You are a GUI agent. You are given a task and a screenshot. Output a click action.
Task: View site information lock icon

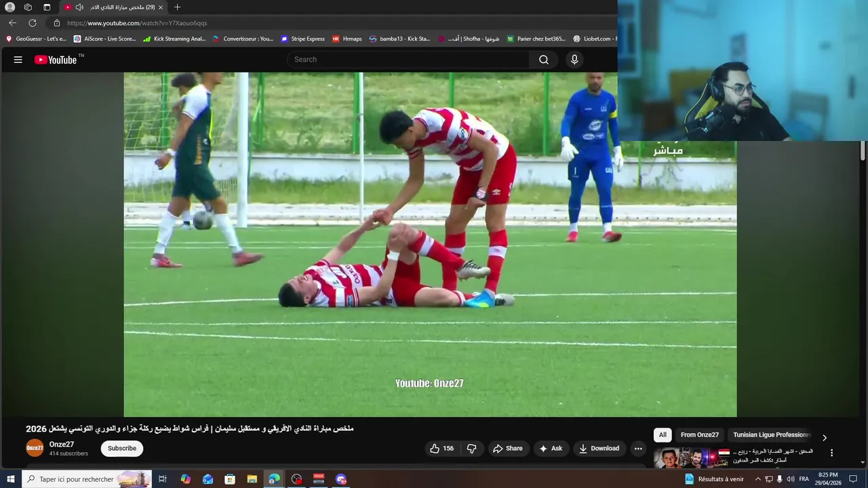pos(57,23)
